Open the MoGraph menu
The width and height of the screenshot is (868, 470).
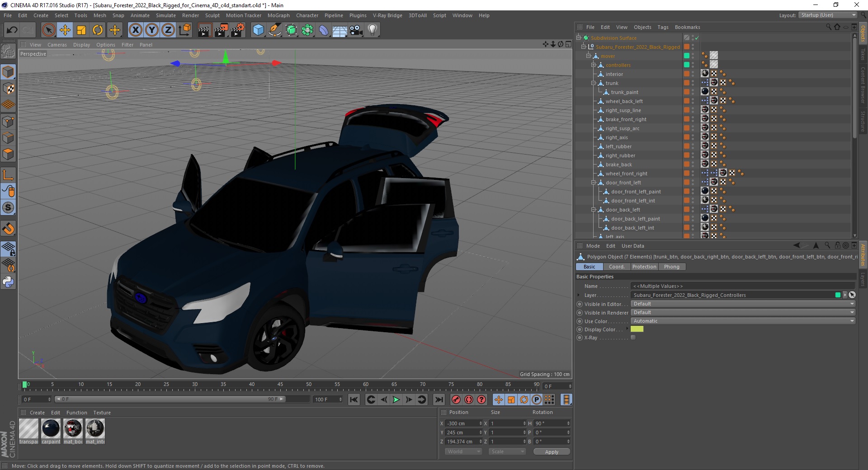[278, 15]
